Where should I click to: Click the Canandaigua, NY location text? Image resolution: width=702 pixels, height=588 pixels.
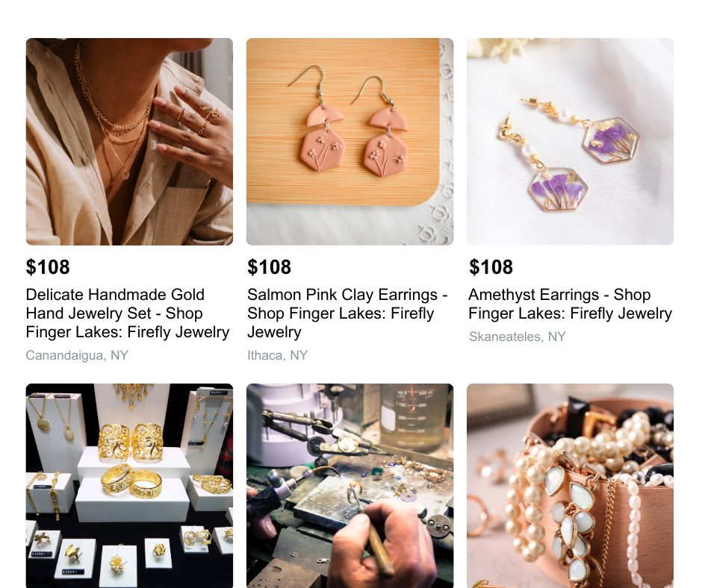77,355
